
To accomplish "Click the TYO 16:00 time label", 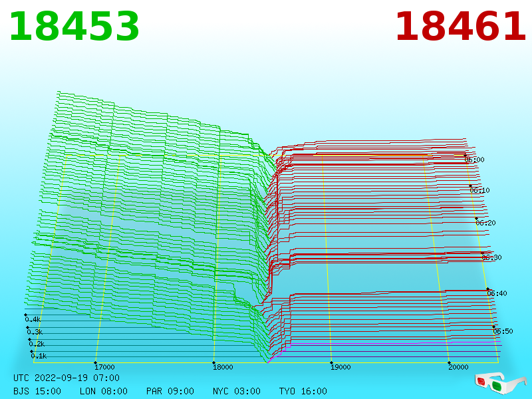I will tap(303, 391).
